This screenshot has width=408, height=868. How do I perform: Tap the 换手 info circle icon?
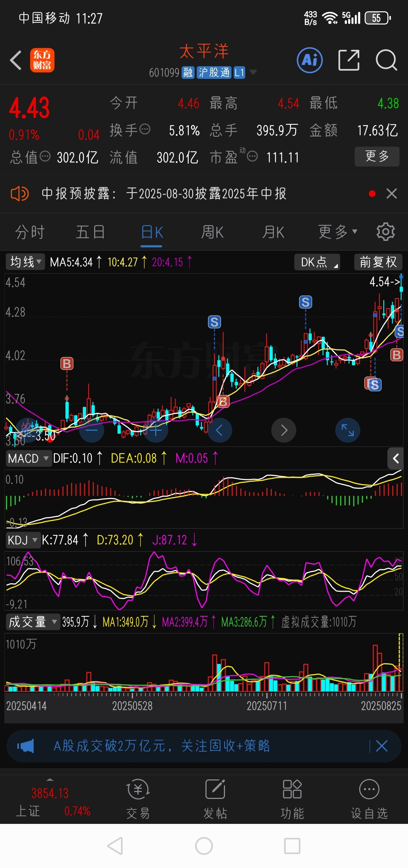click(x=145, y=129)
